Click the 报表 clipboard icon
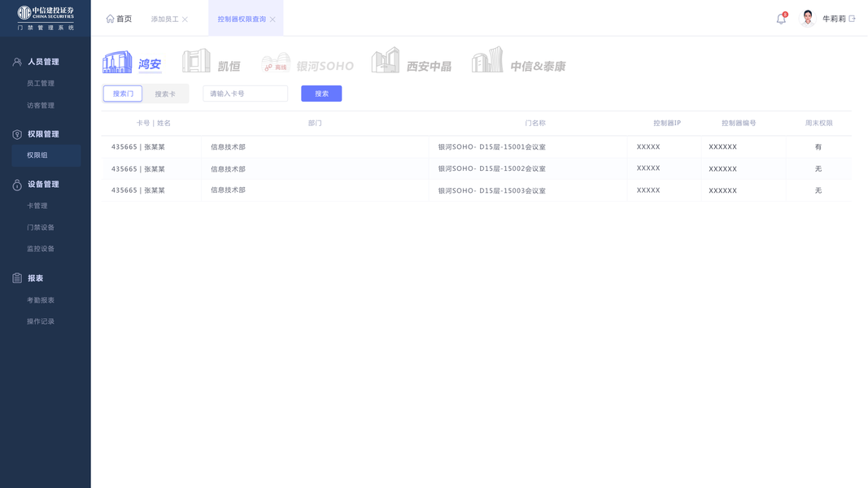 click(x=17, y=278)
